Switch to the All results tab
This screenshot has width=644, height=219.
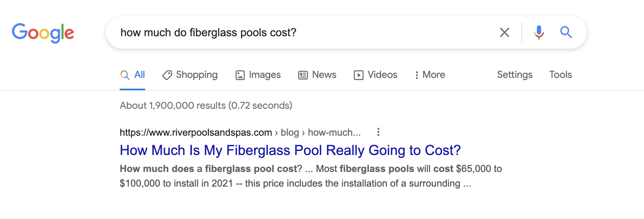click(x=139, y=75)
